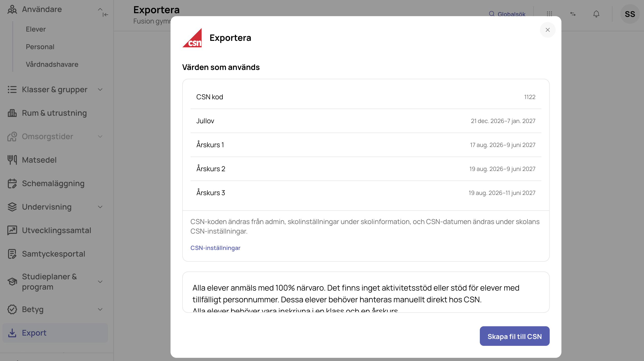Viewport: 644px width, 361px height.
Task: Click the Globalsök magnifier icon
Action: click(492, 14)
